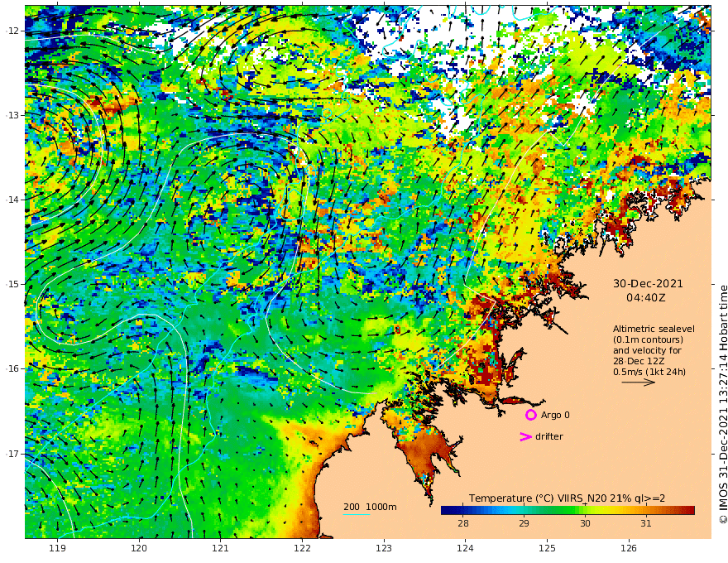Click the 'Altimetric sealevel' legend text
Screen dimensions: 728x563
tap(654, 329)
